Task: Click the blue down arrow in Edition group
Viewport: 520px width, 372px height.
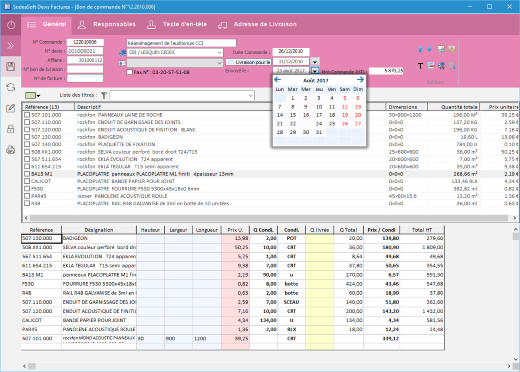Action: (x=430, y=49)
